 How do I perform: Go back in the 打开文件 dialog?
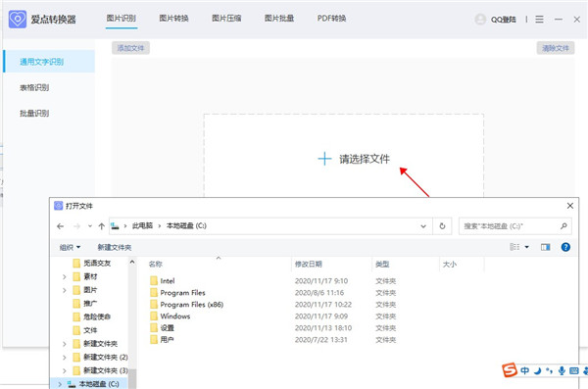[61, 226]
